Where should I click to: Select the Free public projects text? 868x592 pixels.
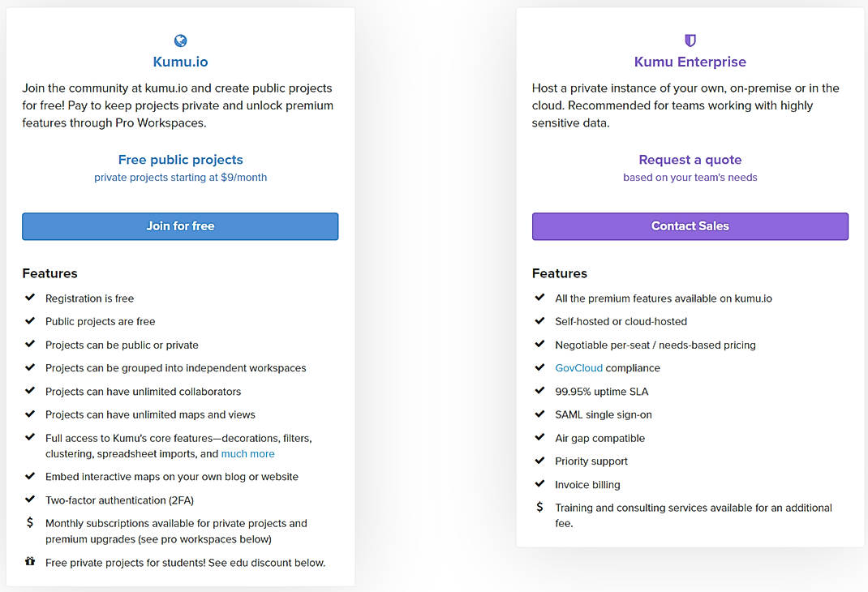[x=179, y=160]
